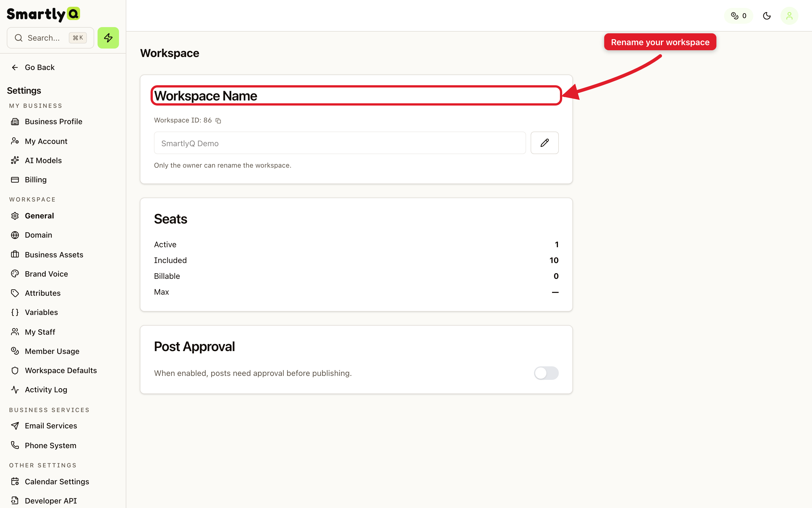Viewport: 812px width, 508px height.
Task: Click the Variables curly braces icon
Action: click(15, 312)
